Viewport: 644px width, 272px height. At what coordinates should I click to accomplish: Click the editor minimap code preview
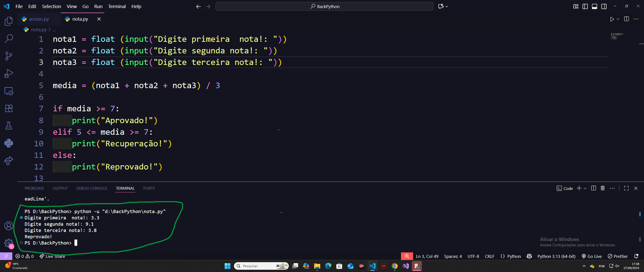[617, 36]
